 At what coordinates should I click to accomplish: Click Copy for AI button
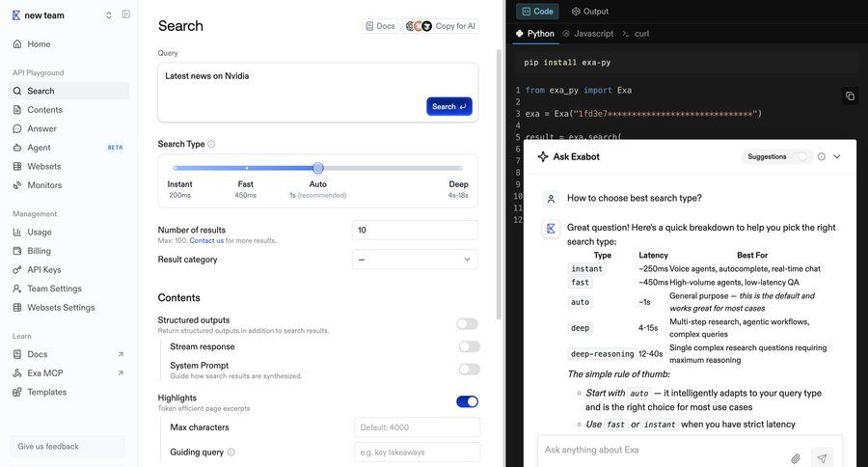441,26
